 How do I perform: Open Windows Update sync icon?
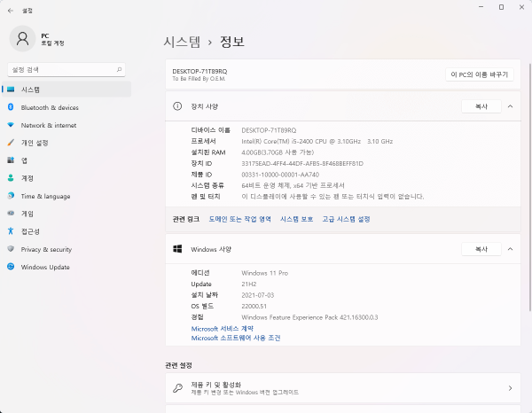tap(11, 267)
